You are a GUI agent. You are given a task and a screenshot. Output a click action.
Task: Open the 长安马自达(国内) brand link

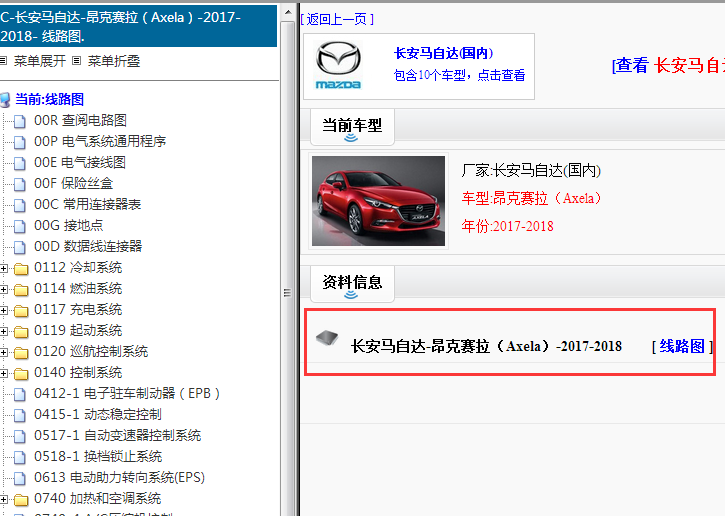coord(443,53)
